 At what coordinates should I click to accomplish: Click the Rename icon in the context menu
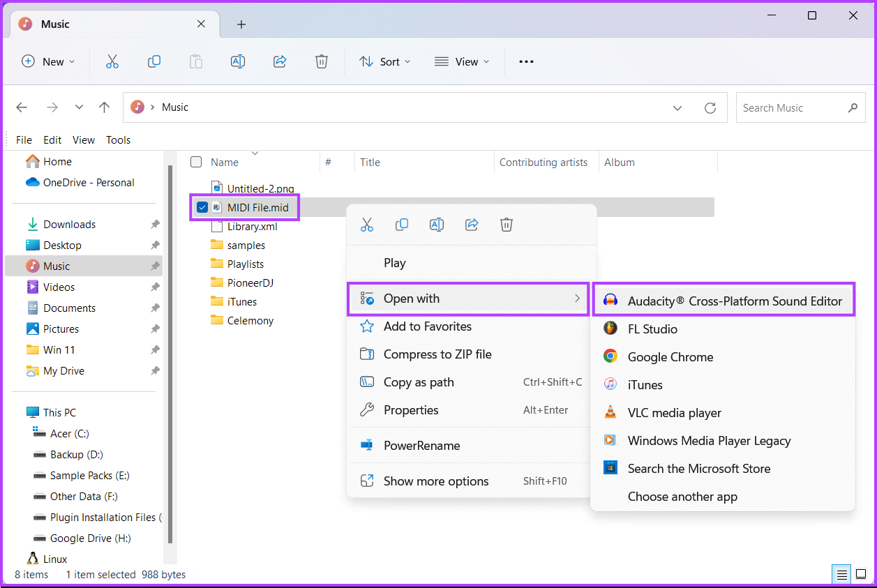(x=437, y=225)
